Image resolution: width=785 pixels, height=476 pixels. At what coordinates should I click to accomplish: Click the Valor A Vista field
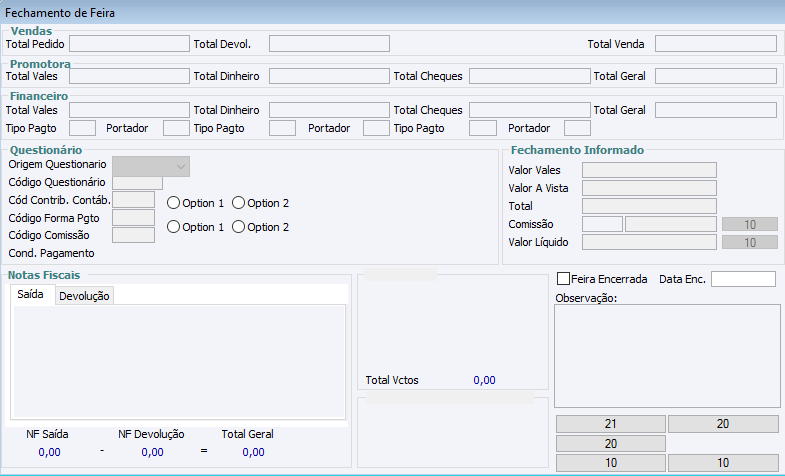pos(649,188)
